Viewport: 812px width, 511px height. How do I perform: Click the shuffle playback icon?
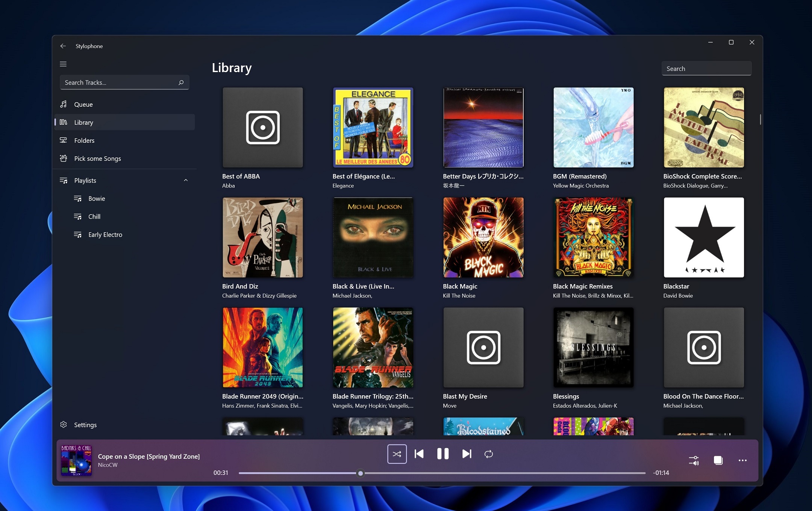pos(397,453)
